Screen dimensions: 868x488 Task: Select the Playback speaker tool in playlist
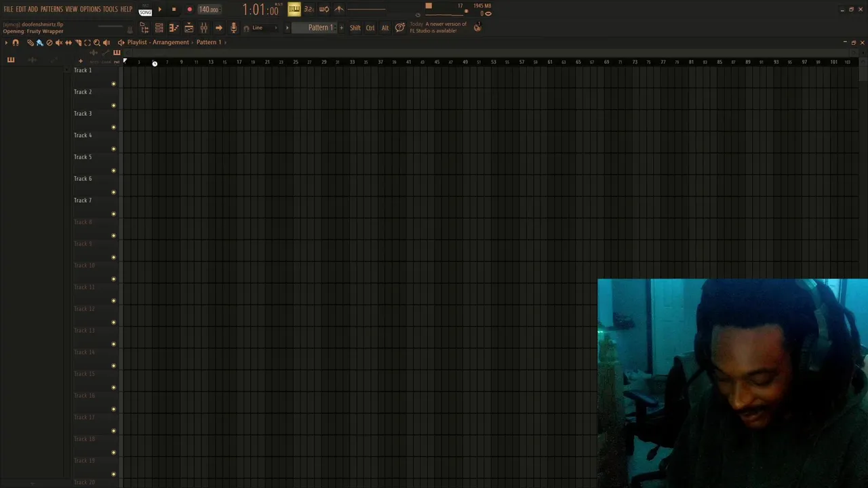(x=106, y=43)
